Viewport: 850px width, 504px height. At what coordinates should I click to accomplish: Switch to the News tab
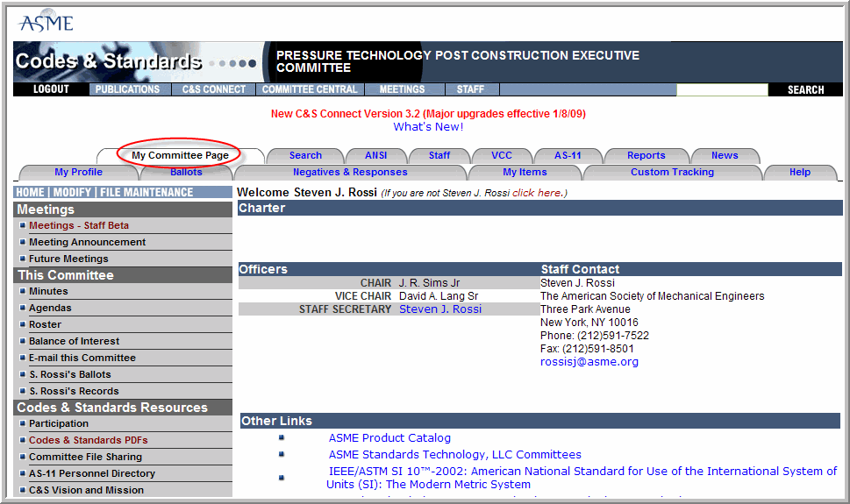(x=725, y=155)
